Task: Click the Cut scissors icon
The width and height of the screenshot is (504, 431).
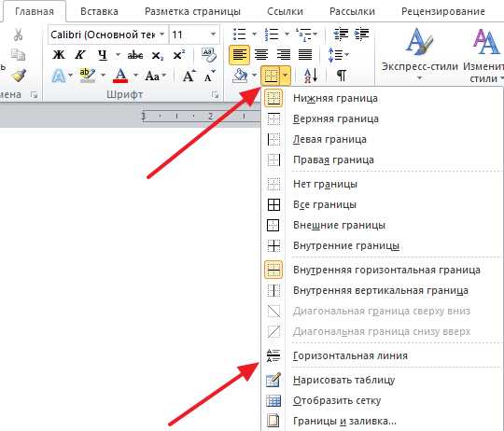Action: click(18, 35)
